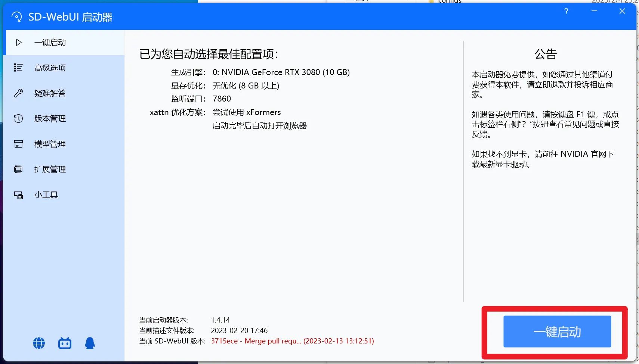
Task: Click the VRAM value 无优化 (8 GB 以上)
Action: 246,85
